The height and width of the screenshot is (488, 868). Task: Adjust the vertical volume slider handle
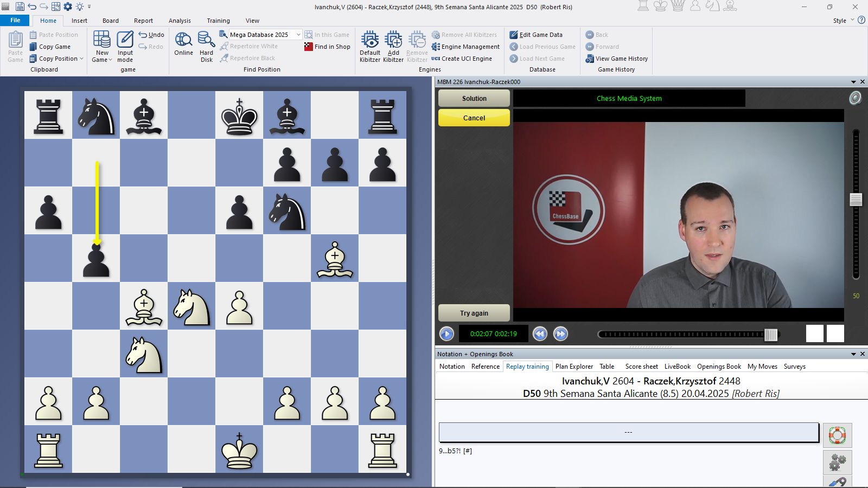point(856,200)
